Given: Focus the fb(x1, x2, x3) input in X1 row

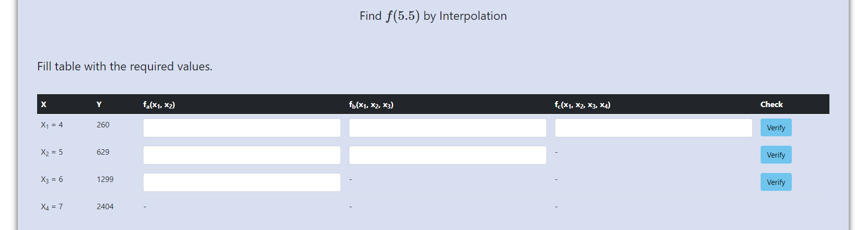Looking at the screenshot, I should point(448,128).
